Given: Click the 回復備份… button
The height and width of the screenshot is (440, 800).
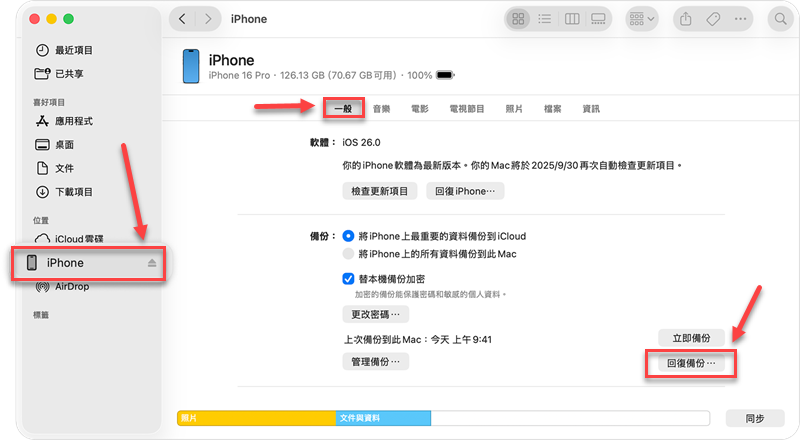Looking at the screenshot, I should (x=691, y=363).
